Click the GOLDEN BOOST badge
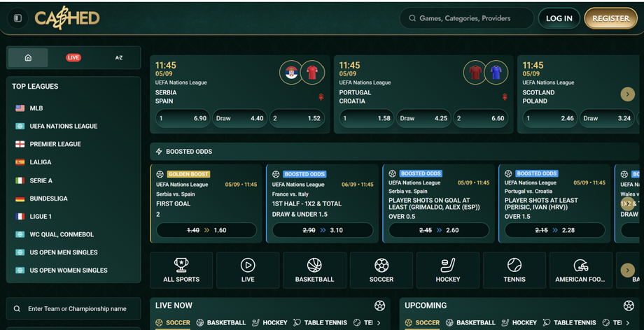 [188, 174]
